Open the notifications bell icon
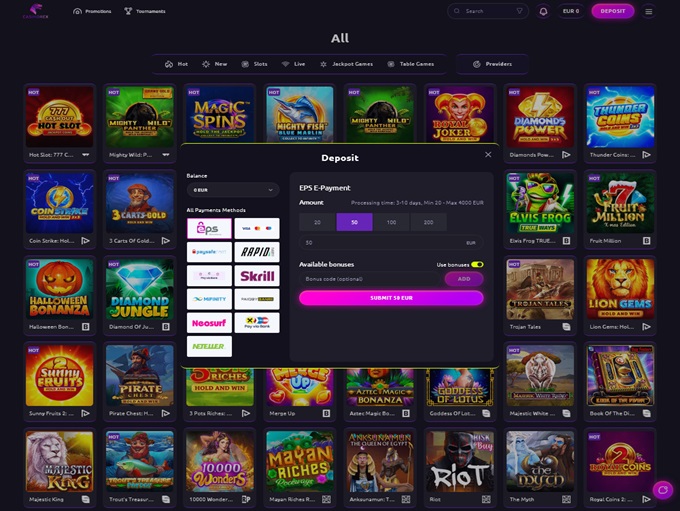 pos(543,11)
